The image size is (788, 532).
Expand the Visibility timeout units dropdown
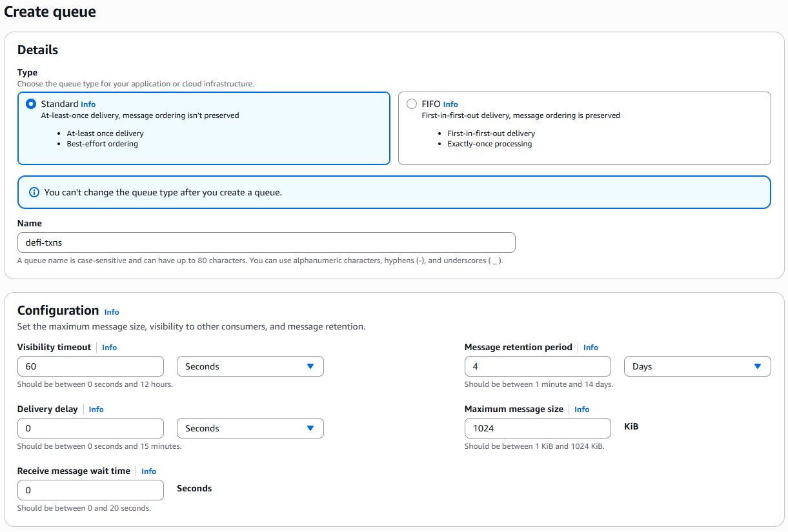pyautogui.click(x=250, y=366)
